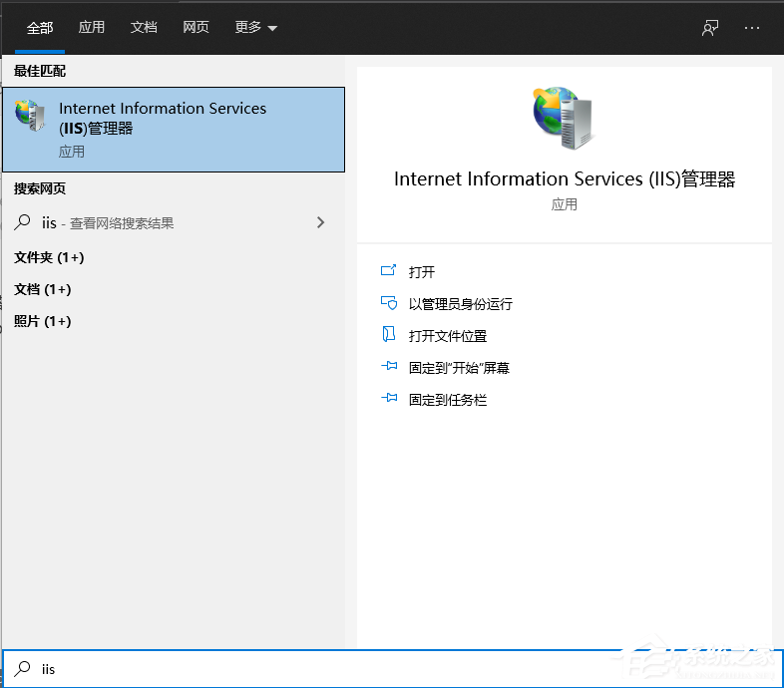Switch to the 应用 (Apps) tab
Viewport: 784px width, 688px height.
(92, 28)
